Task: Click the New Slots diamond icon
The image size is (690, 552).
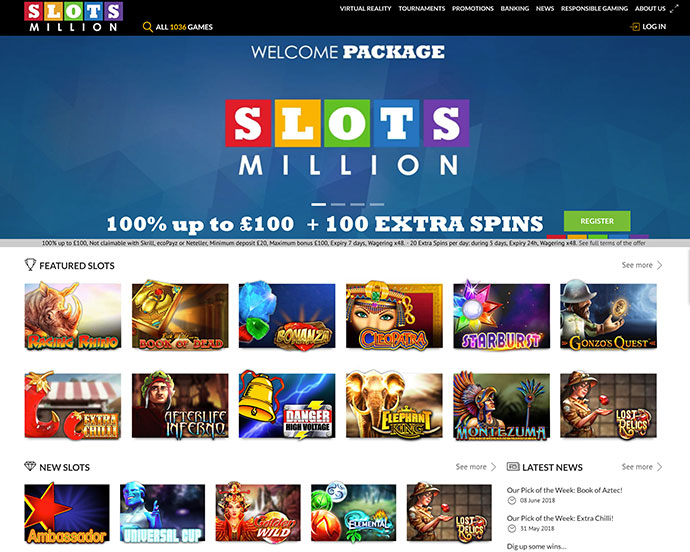Action: (x=30, y=466)
